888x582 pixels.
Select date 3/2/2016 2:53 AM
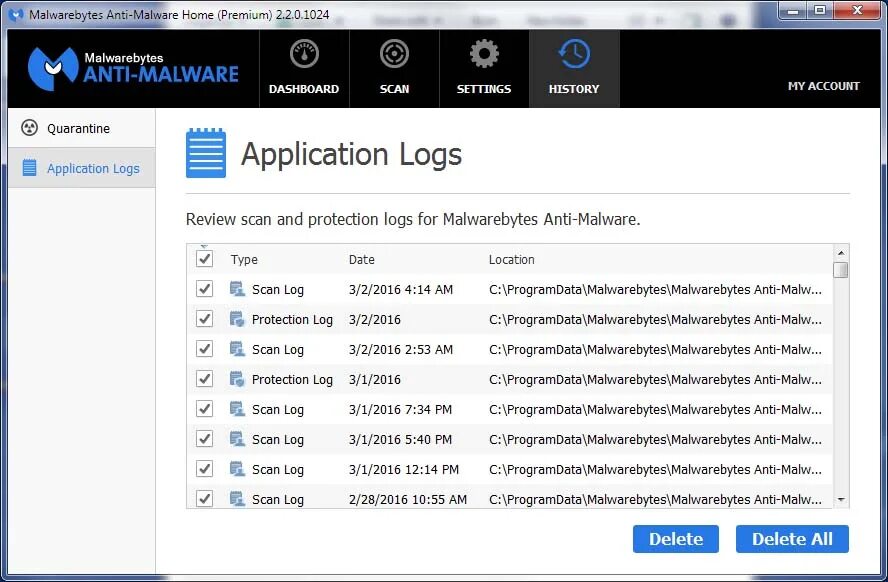(401, 350)
